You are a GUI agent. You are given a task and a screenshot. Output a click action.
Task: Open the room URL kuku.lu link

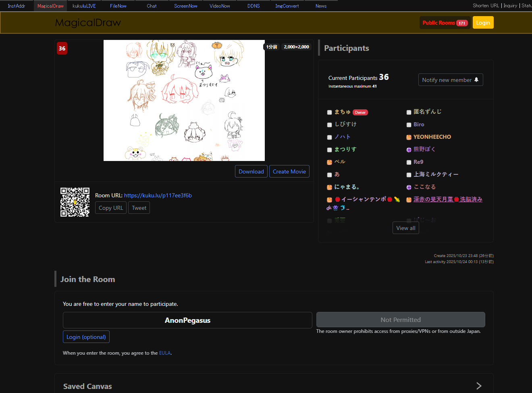158,195
